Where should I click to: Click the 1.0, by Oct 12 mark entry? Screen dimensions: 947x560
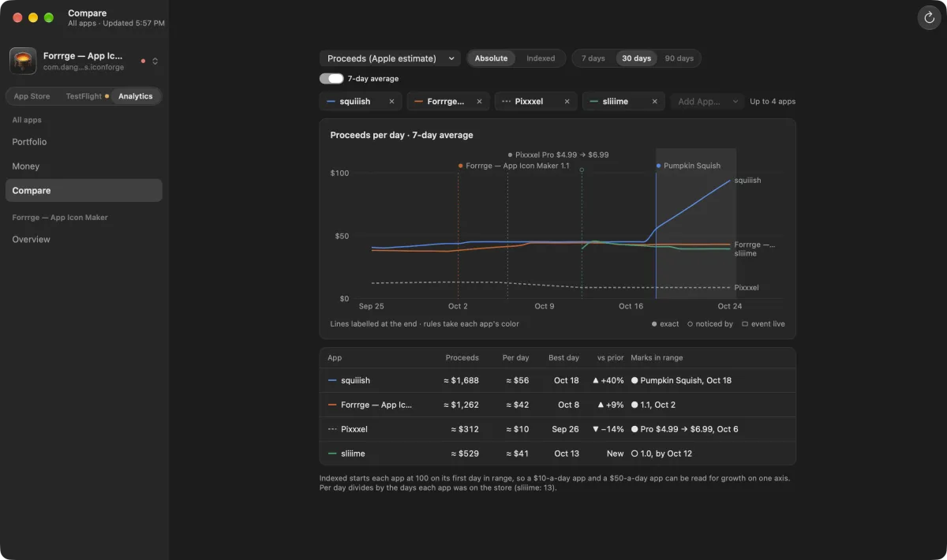point(661,454)
